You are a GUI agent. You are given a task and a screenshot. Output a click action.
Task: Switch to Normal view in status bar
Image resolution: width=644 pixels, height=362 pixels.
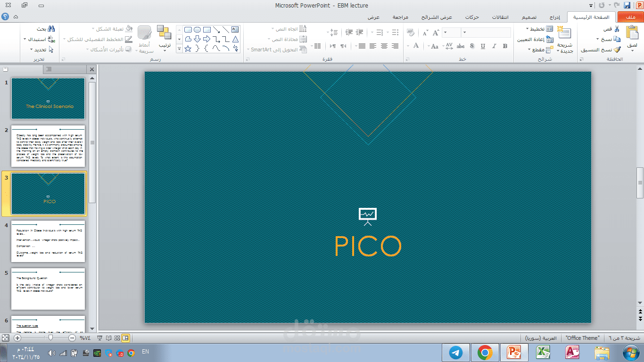[125, 338]
